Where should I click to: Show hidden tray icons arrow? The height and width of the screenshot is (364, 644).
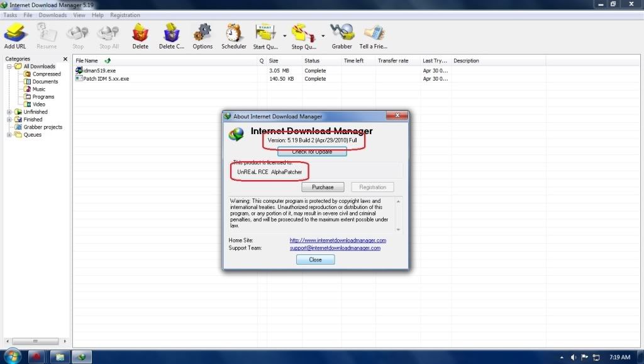562,358
